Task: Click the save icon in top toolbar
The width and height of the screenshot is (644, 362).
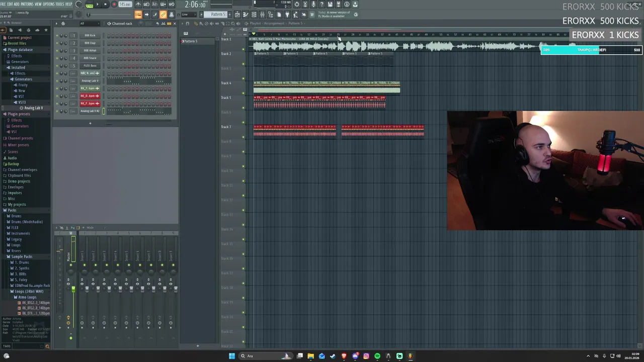Action: 330,4
